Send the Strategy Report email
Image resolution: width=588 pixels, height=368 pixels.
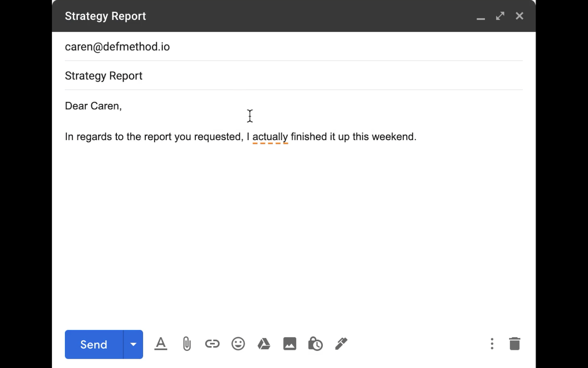(x=93, y=344)
